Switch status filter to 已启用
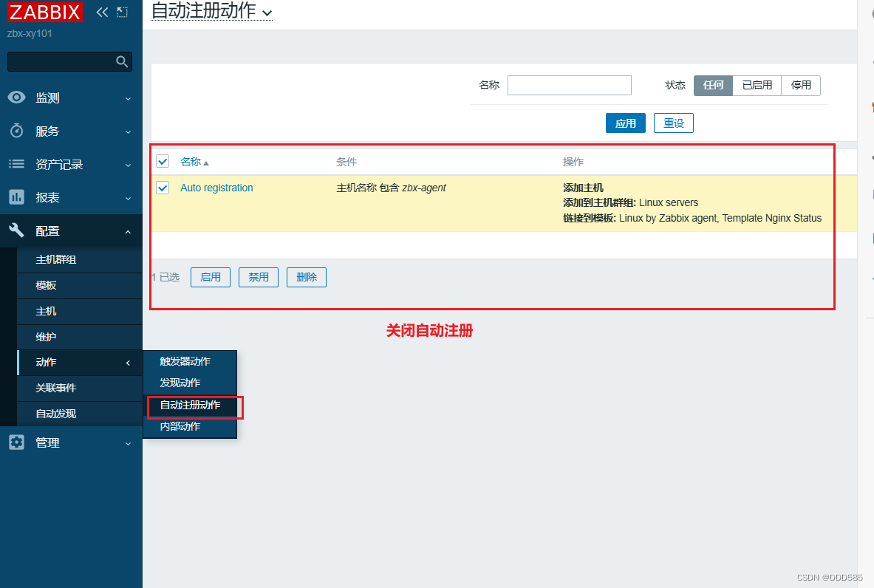 point(757,85)
